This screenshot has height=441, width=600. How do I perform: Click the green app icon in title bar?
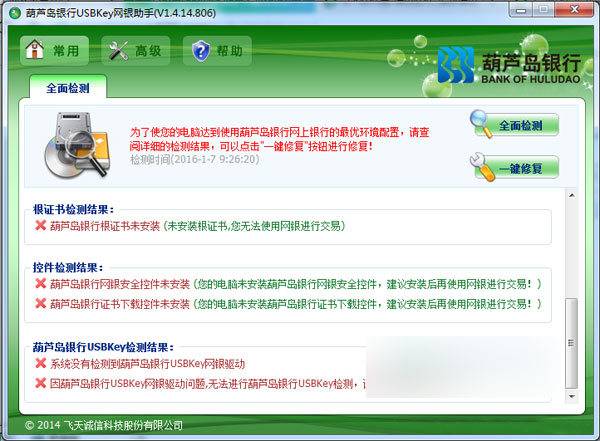pos(16,13)
